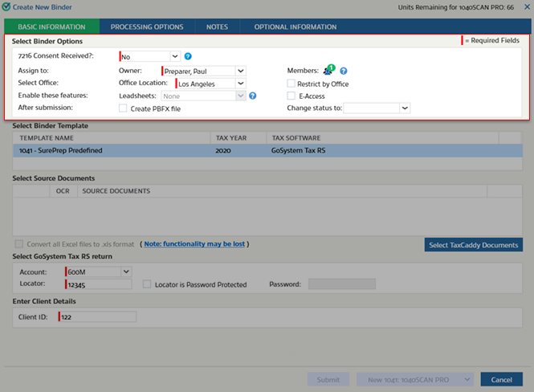Switch to the Processing Options tab
The width and height of the screenshot is (534, 392).
click(x=146, y=27)
